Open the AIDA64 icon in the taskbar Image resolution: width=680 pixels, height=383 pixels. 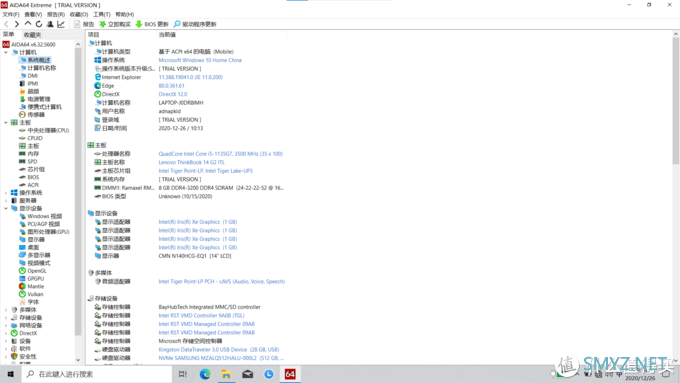[x=290, y=374]
